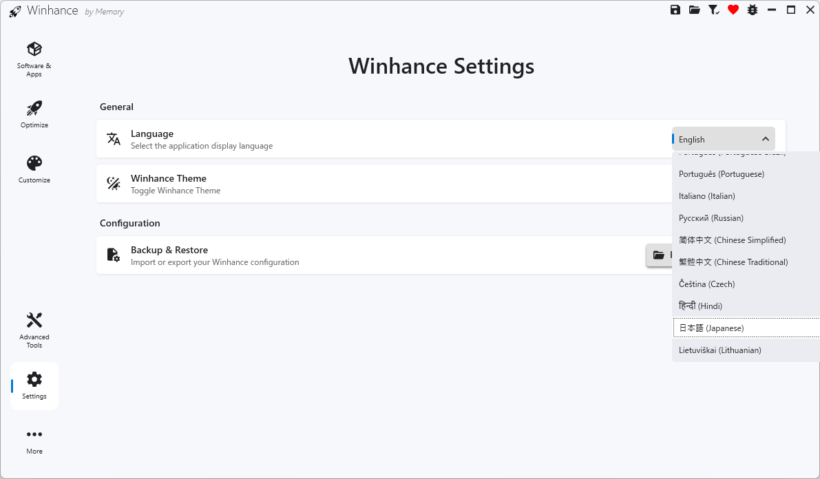Choose Português (Portuguese) language
This screenshot has width=820, height=479.
coord(746,174)
